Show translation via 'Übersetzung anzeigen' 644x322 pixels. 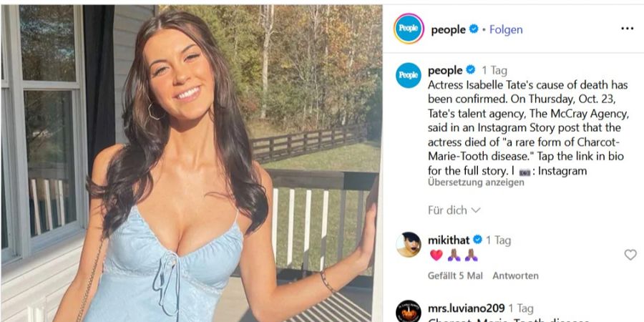point(476,182)
